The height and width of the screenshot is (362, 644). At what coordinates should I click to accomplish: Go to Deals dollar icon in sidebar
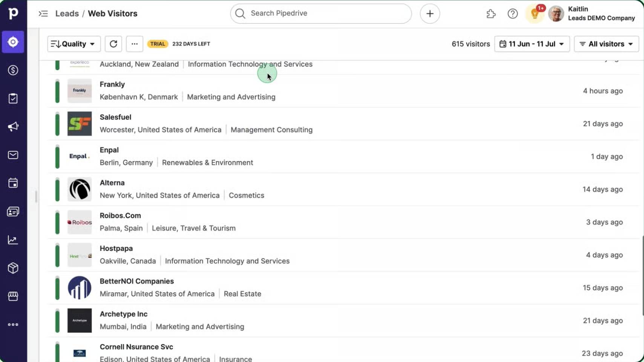point(13,70)
